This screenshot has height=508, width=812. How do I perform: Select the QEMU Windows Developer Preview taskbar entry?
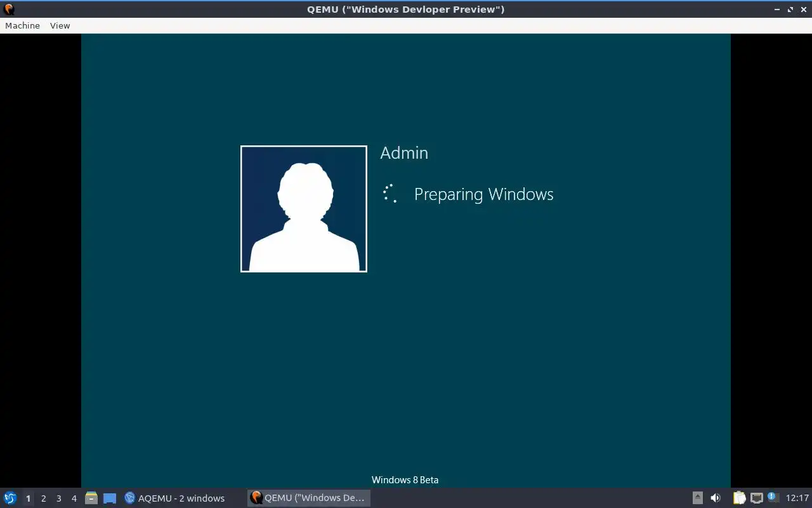(308, 498)
